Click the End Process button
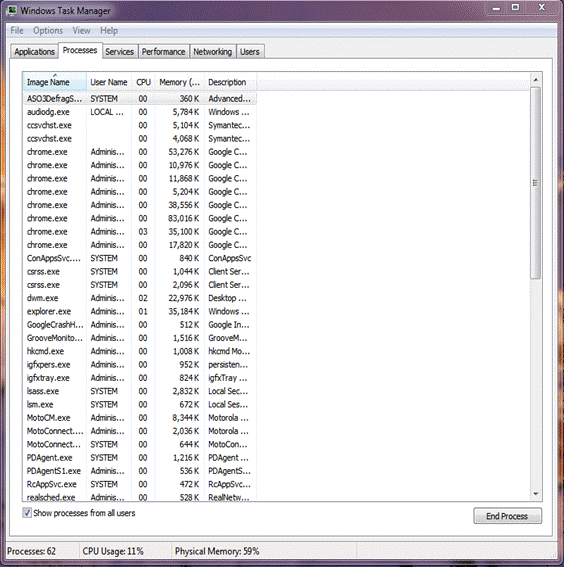Viewport: 564px width, 567px height. [507, 516]
